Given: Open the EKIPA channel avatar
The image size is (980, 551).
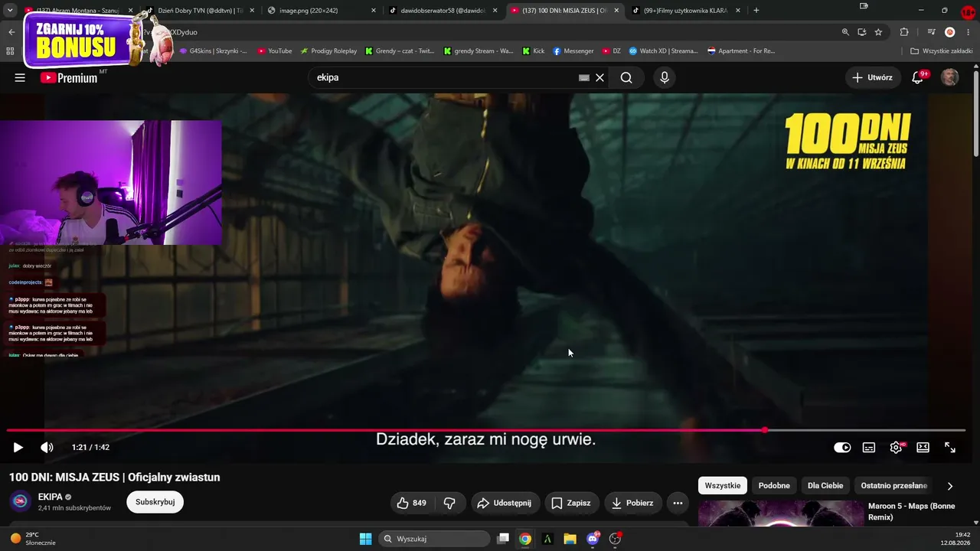Looking at the screenshot, I should pyautogui.click(x=21, y=501).
